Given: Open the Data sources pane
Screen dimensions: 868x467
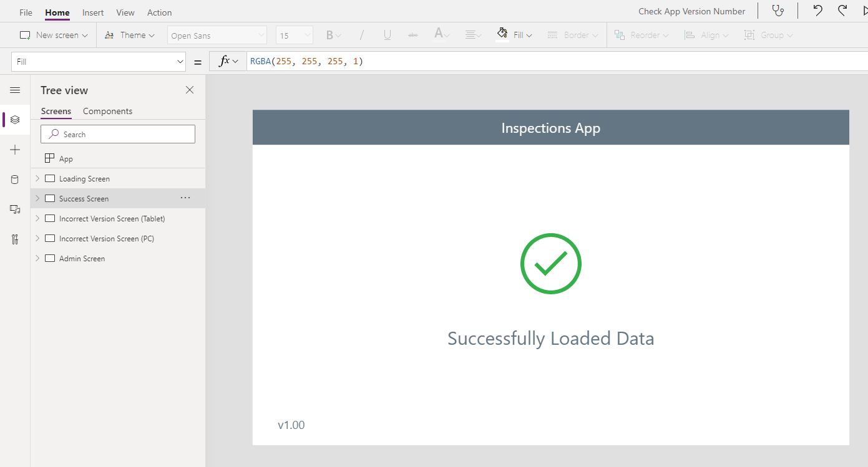Looking at the screenshot, I should (x=15, y=180).
